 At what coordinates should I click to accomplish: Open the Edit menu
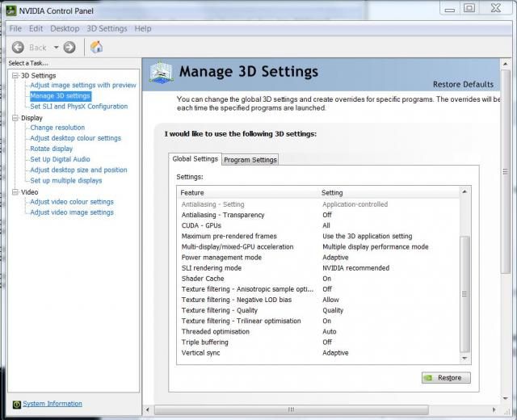pos(36,29)
